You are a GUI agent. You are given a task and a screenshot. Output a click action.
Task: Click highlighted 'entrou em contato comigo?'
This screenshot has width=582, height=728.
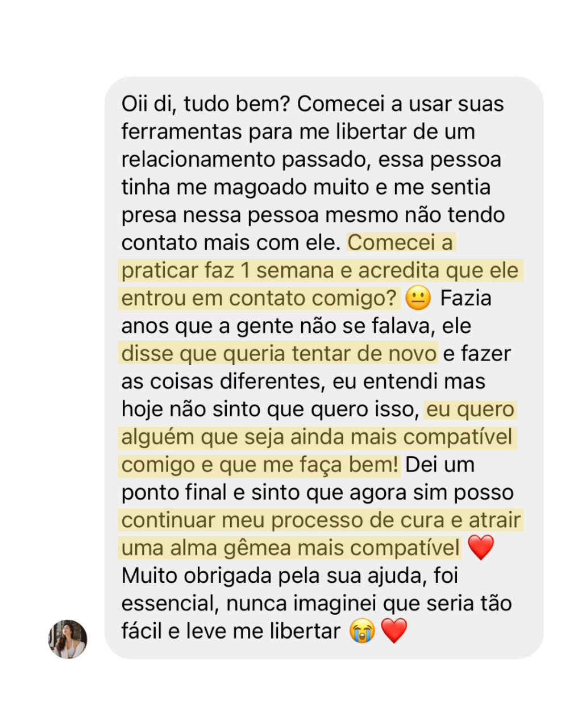tap(259, 299)
